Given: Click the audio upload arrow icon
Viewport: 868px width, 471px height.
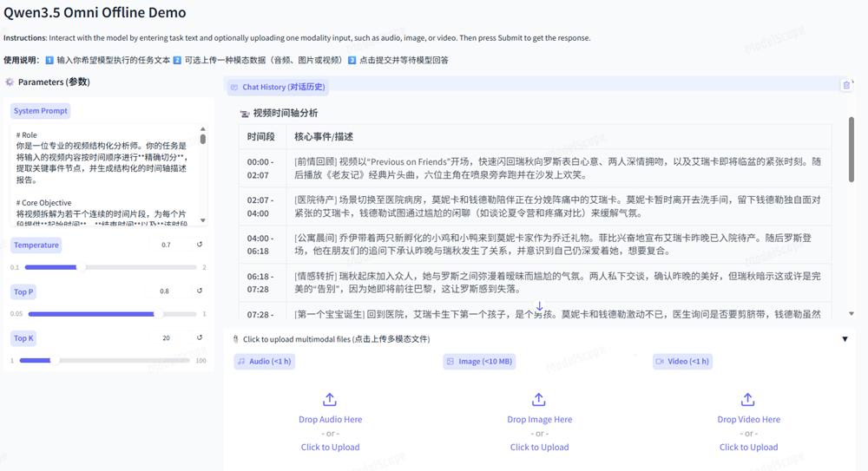Looking at the screenshot, I should [x=330, y=400].
